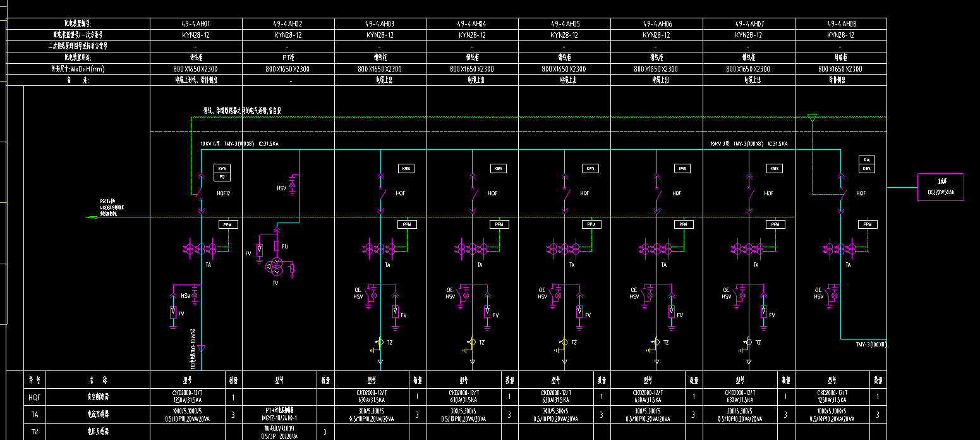Pick the HQF12 breaker label
Screen dimensions: 980x440
coord(224,193)
